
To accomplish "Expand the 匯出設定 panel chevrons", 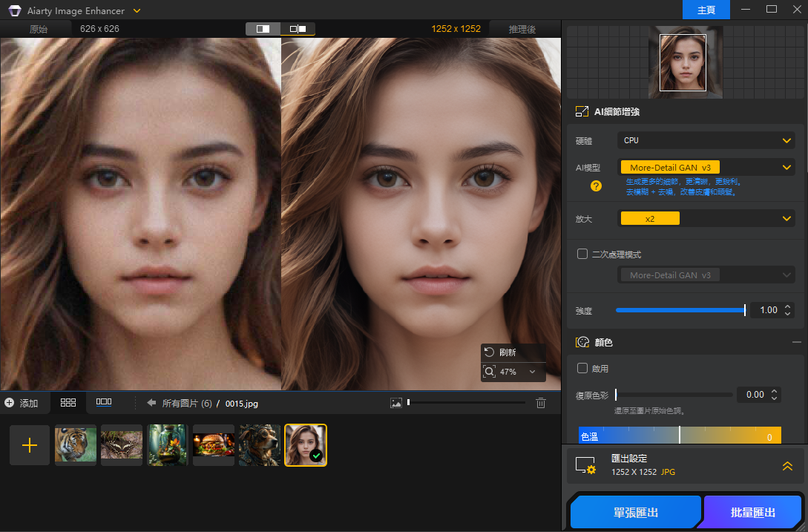I will [x=787, y=466].
